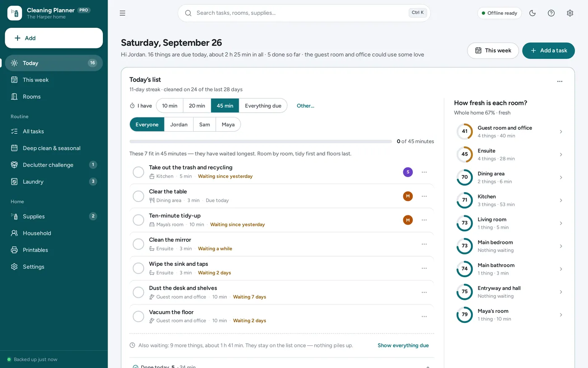Screen dimensions: 588x368
Task: Click Sam's avatar on trash and recycling task
Action: pyautogui.click(x=408, y=172)
